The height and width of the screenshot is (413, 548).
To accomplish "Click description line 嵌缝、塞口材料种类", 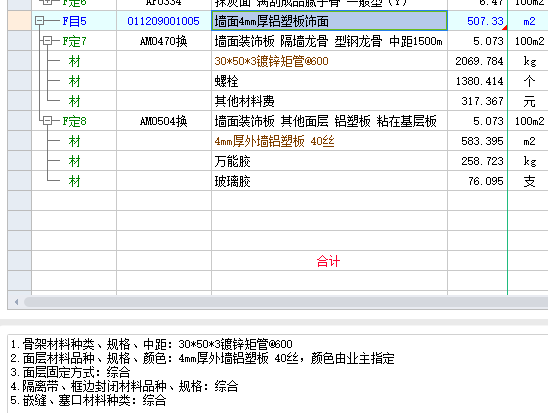I will 88,400.
